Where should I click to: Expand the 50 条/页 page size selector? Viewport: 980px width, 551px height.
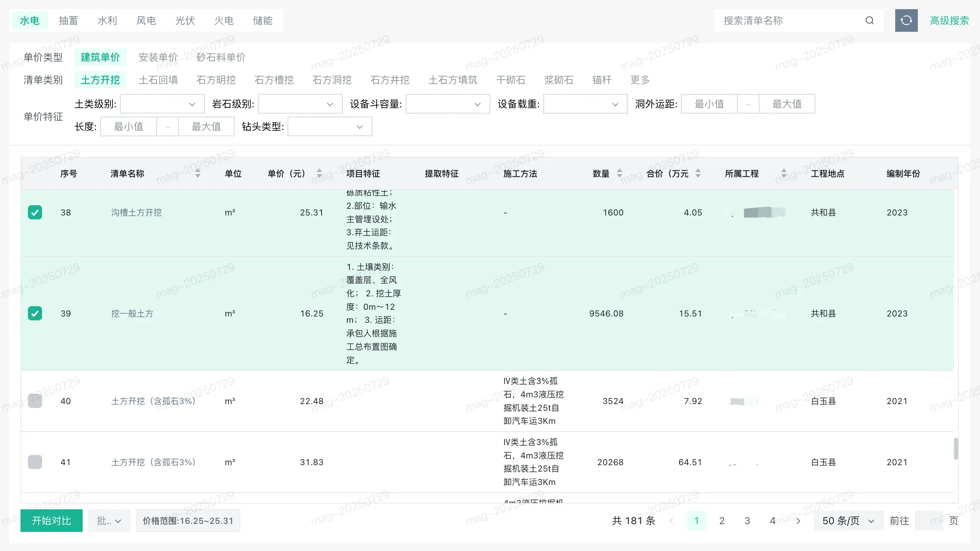[x=848, y=521]
